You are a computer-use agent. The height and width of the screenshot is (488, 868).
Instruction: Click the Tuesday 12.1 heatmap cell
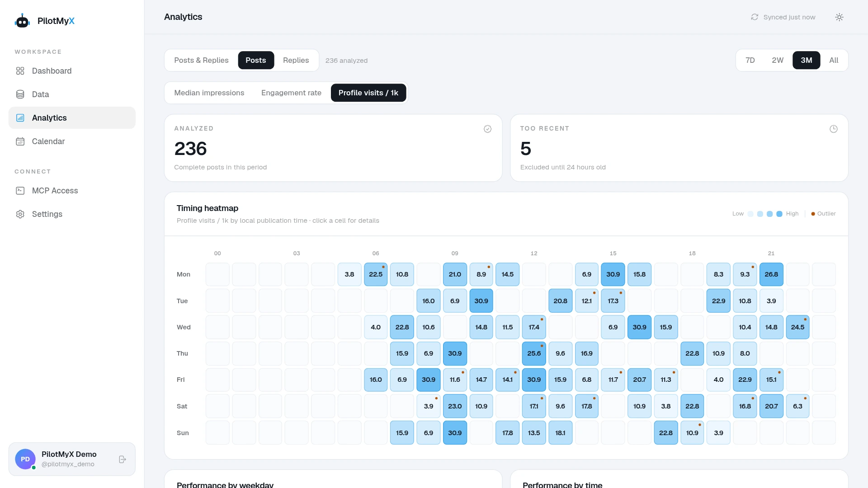point(587,301)
